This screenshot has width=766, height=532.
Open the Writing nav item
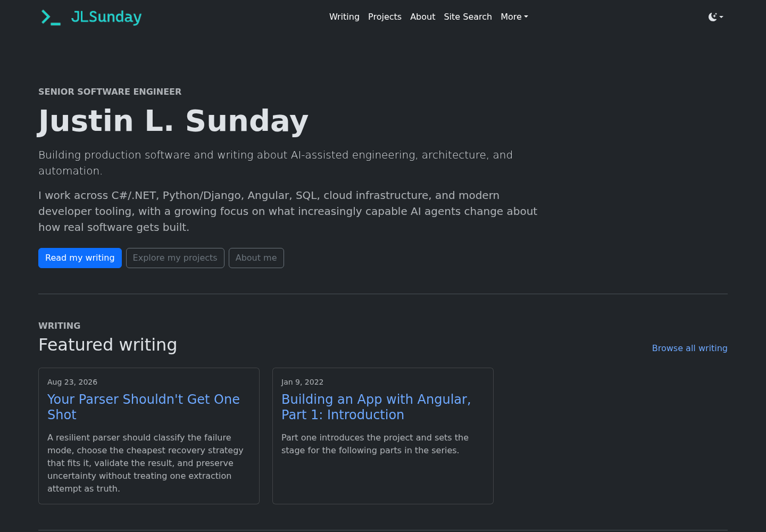pos(344,17)
